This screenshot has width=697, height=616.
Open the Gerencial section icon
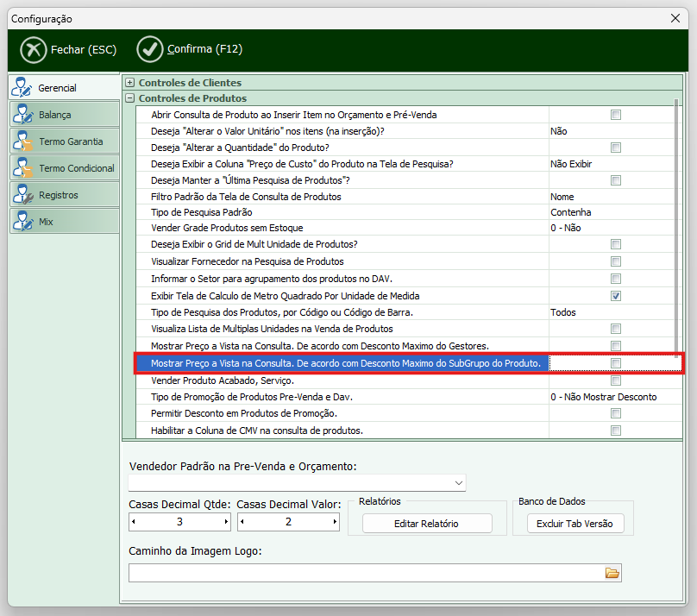[x=23, y=87]
